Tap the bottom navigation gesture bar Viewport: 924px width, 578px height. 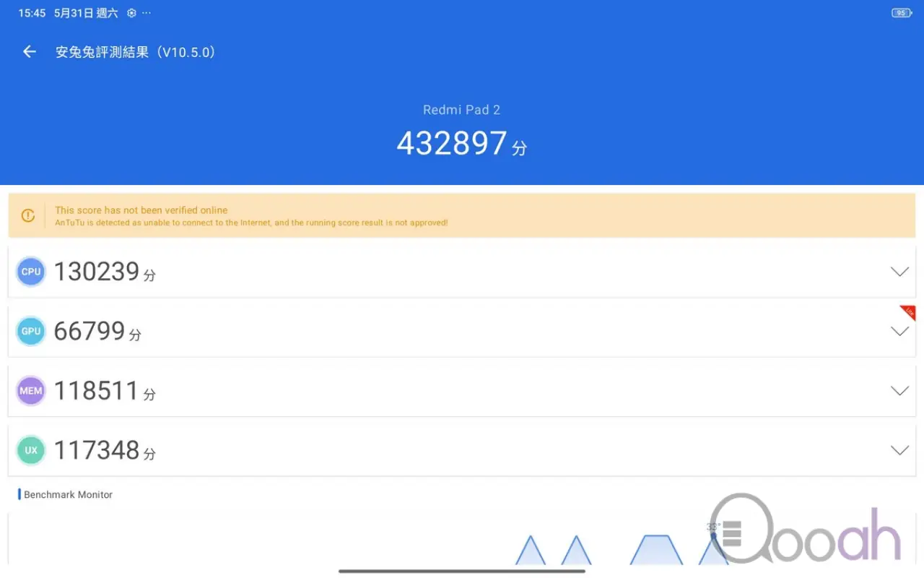(x=462, y=571)
